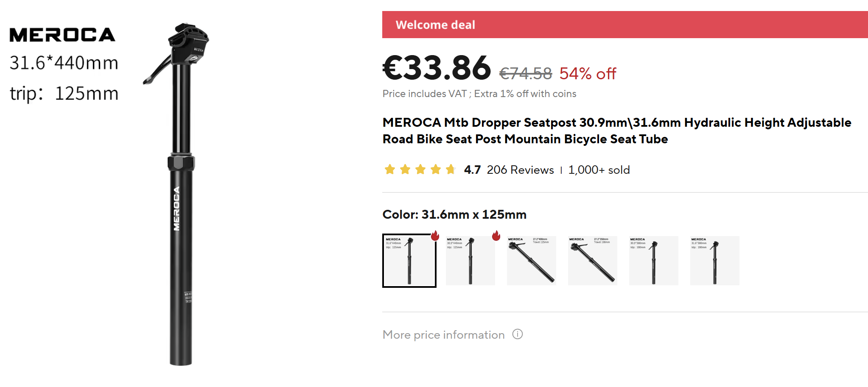Click the 1,000+ sold text
The height and width of the screenshot is (387, 868).
tap(599, 170)
